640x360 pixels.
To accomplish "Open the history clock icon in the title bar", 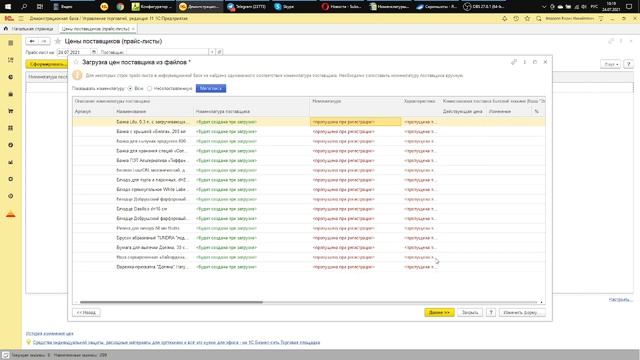I will click(x=516, y=19).
